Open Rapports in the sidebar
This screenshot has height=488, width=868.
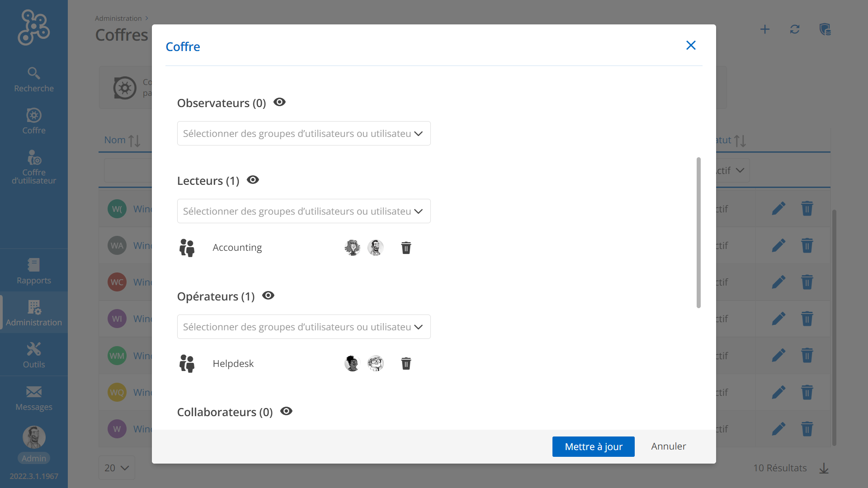tap(34, 271)
